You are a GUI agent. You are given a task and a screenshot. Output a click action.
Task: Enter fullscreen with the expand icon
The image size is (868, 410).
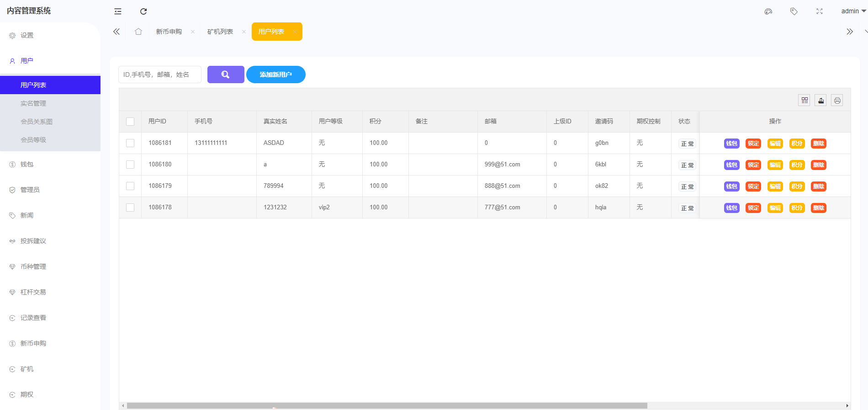click(820, 11)
